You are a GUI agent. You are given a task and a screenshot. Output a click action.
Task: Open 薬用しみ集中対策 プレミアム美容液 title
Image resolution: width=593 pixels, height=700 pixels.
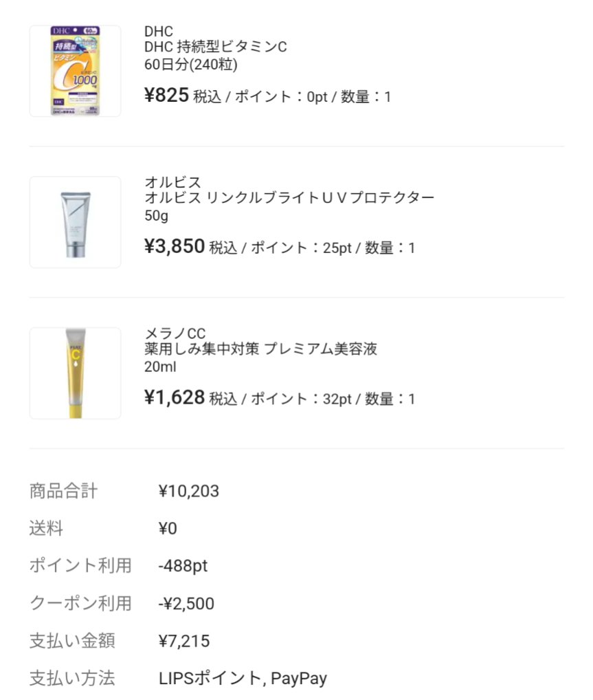point(260,349)
